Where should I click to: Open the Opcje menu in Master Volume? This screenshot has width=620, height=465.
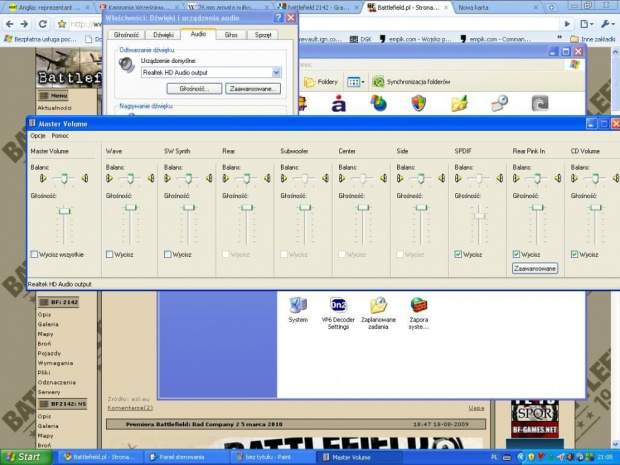pos(38,136)
